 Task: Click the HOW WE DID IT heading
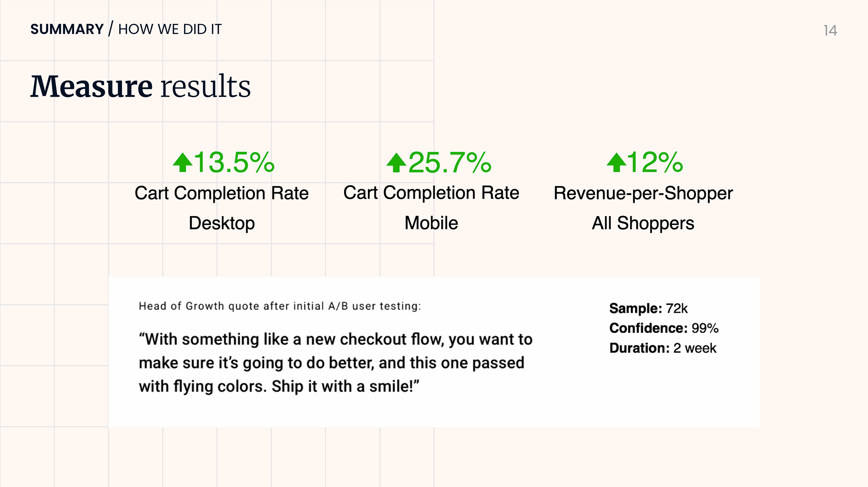170,29
